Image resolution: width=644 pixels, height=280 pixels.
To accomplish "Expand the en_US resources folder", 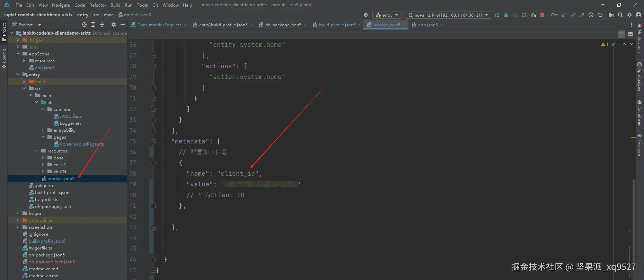I will (43, 165).
